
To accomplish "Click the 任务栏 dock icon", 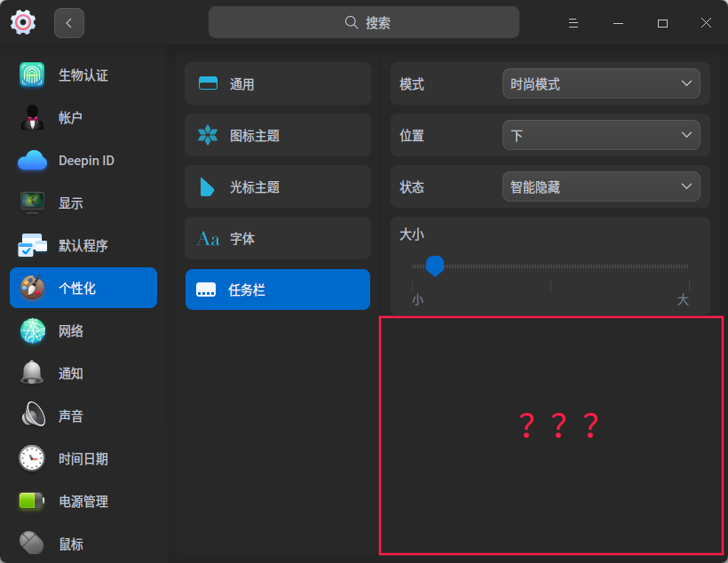I will [206, 289].
